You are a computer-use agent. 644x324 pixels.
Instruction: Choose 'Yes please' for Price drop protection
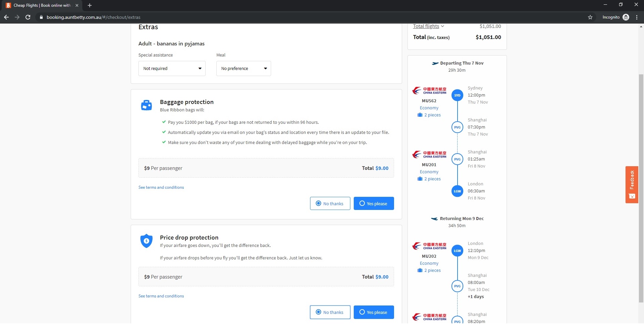pos(374,312)
